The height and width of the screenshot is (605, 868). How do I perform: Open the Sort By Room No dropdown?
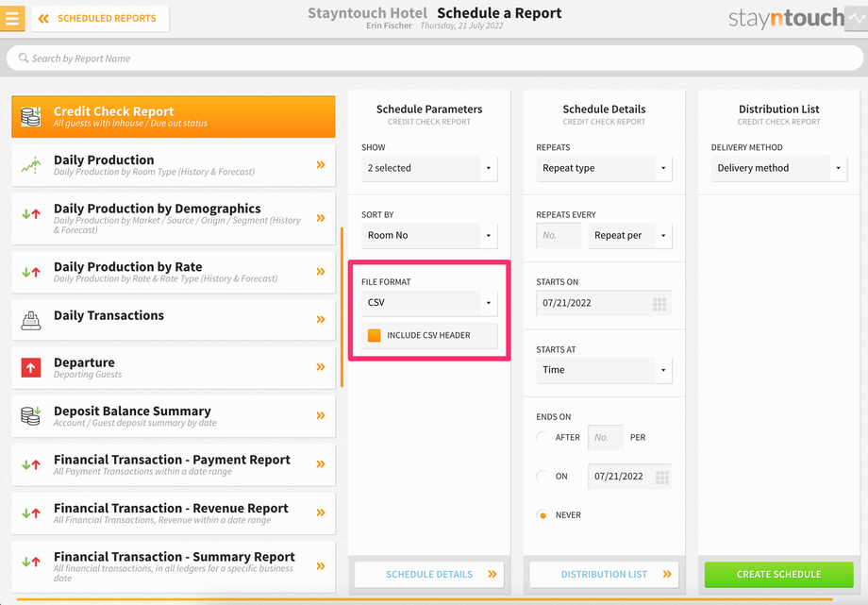pyautogui.click(x=429, y=235)
